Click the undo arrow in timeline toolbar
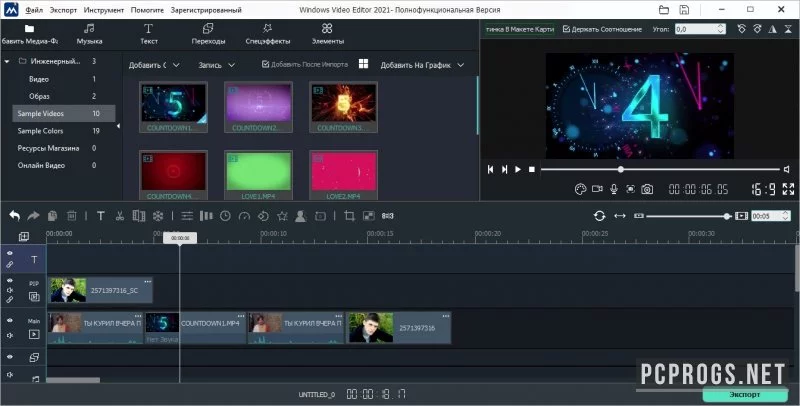Screen dimensions: 800x406 pyautogui.click(x=15, y=216)
